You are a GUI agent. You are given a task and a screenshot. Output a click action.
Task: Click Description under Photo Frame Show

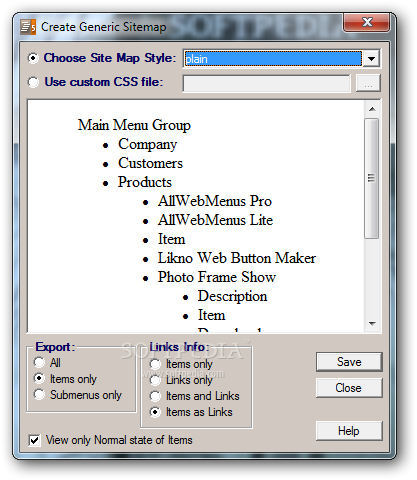coord(233,297)
